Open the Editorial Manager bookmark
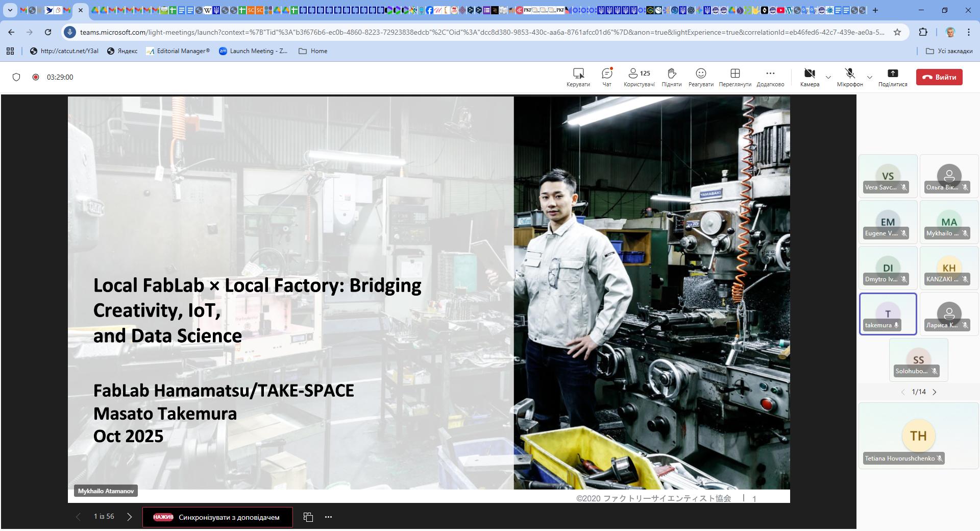 [x=178, y=51]
